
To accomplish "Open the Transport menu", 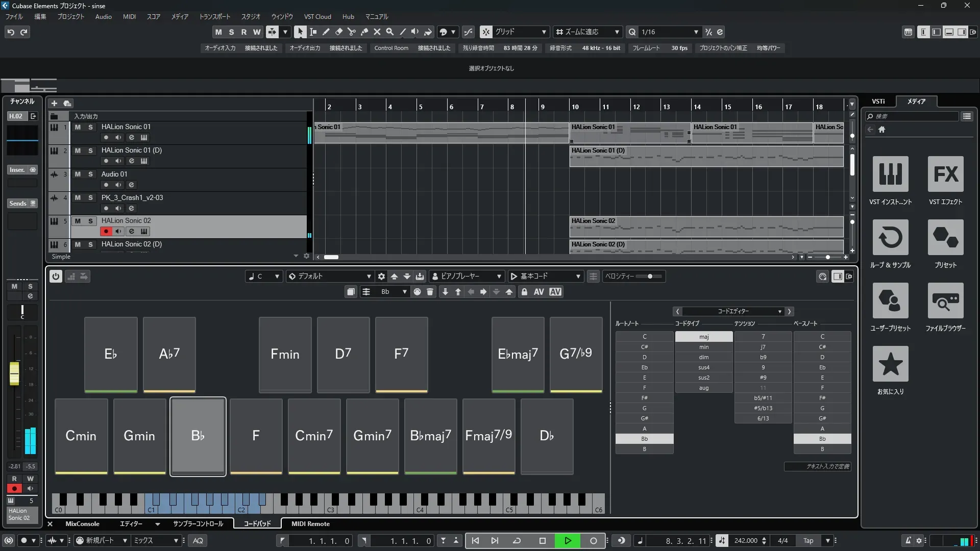I will 214,17.
